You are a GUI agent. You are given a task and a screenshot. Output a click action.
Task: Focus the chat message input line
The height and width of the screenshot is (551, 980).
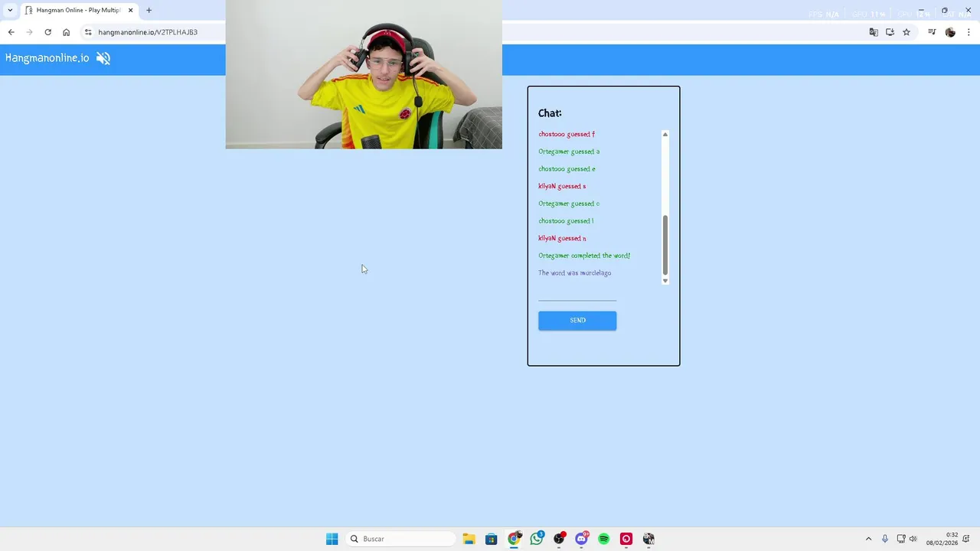point(577,295)
